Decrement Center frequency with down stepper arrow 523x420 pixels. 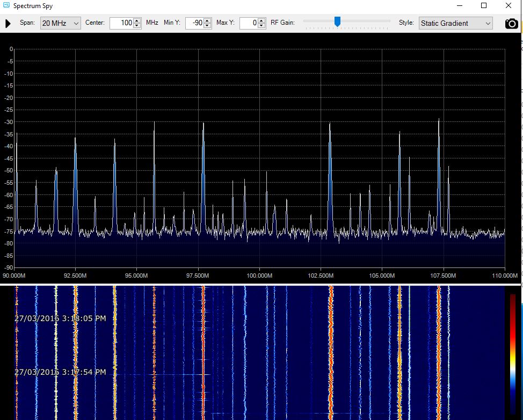click(x=137, y=26)
